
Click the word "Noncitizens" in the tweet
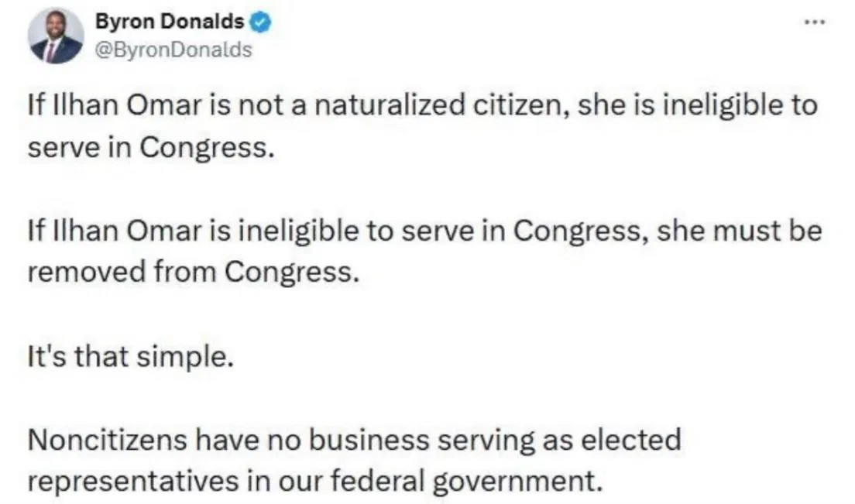pyautogui.click(x=105, y=441)
